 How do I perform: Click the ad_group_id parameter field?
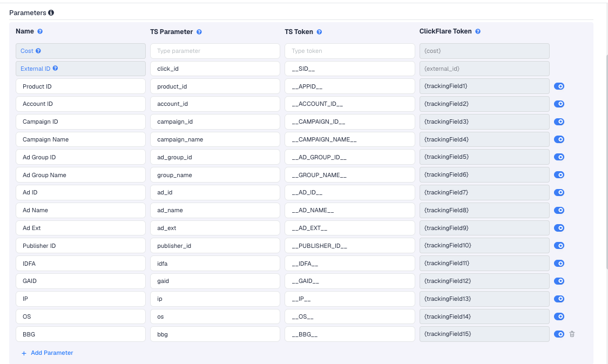[215, 157]
